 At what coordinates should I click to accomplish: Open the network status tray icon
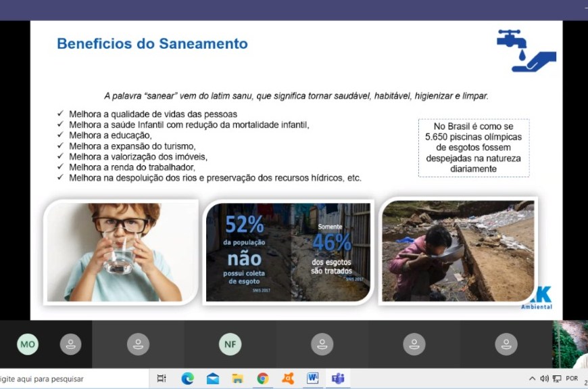557,379
